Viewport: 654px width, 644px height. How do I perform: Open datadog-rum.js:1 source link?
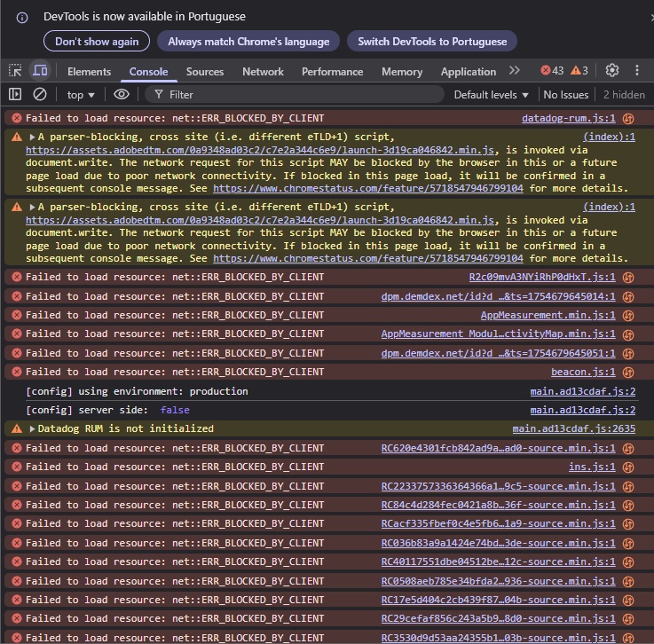tap(569, 118)
